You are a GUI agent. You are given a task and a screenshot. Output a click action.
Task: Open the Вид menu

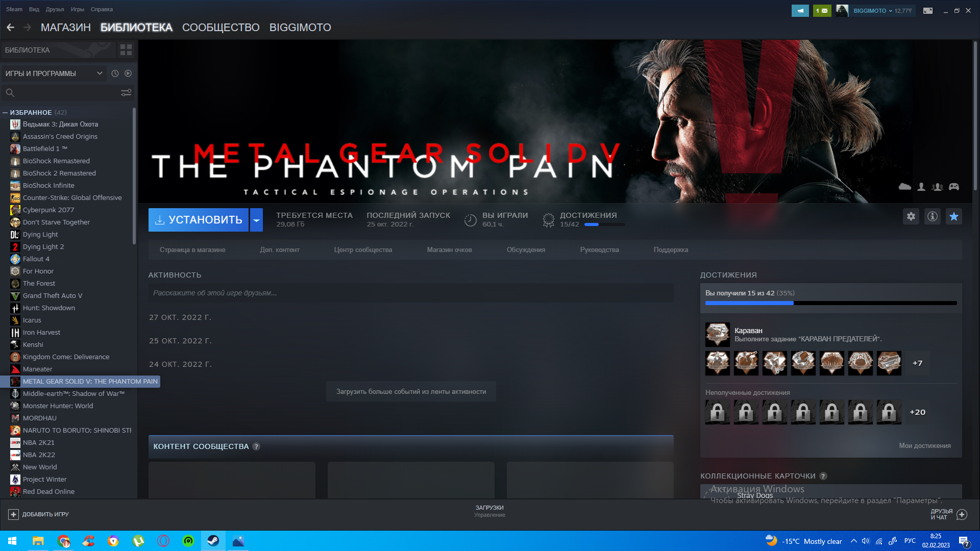(x=34, y=9)
